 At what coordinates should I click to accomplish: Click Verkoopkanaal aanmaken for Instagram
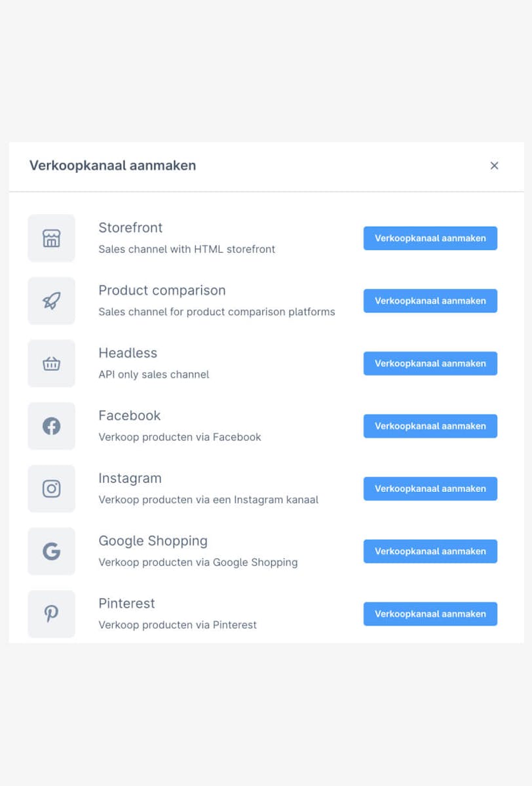430,489
